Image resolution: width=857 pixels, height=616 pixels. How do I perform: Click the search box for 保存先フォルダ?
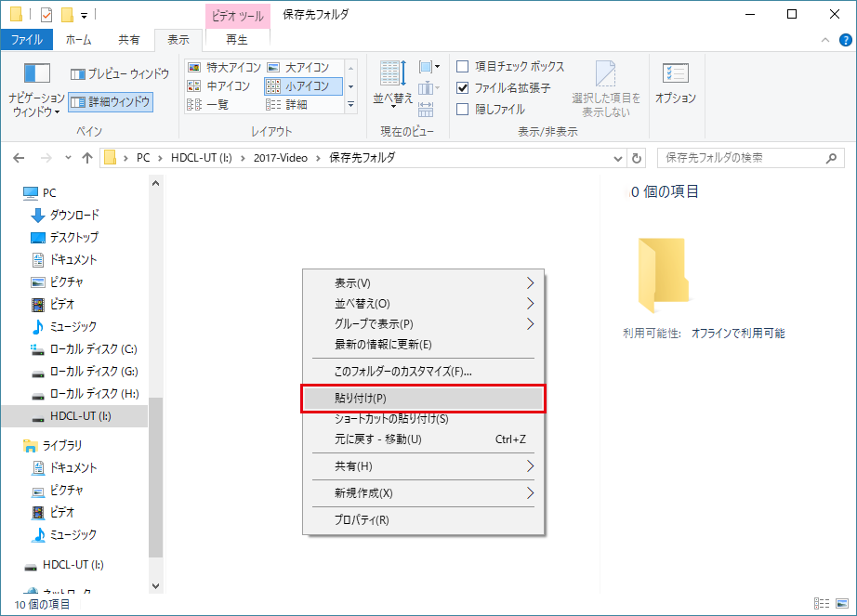coord(749,158)
